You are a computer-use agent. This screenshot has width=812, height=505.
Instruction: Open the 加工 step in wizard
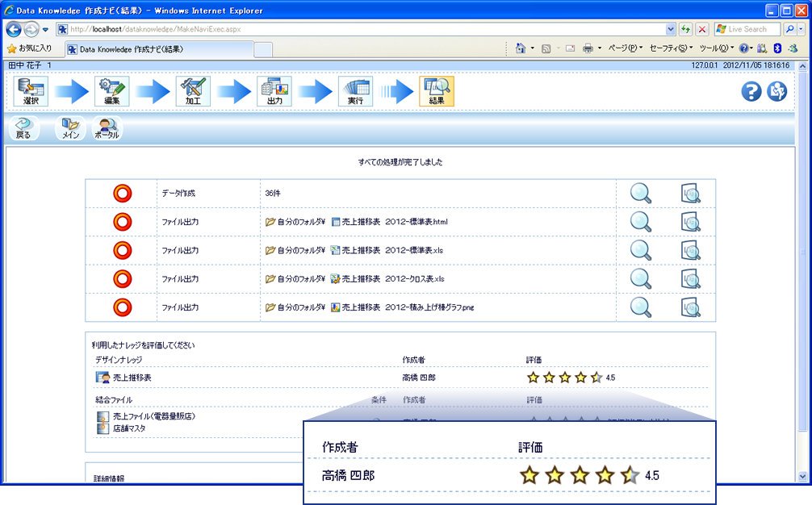tap(193, 91)
